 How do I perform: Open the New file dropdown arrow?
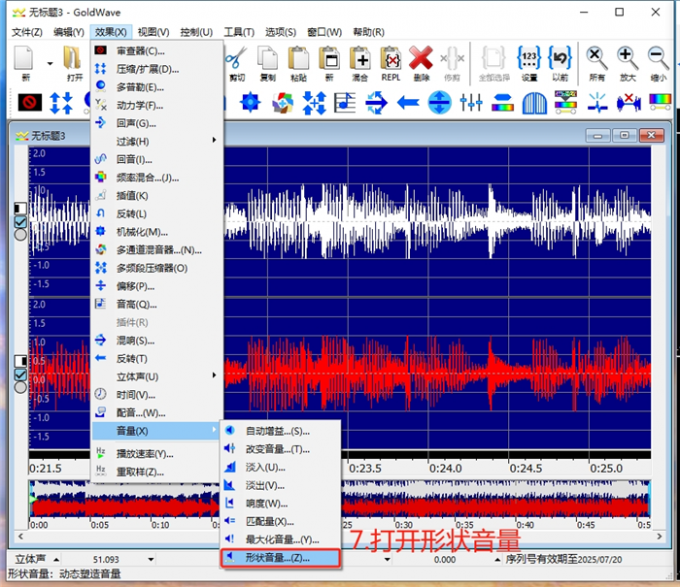(x=50, y=64)
